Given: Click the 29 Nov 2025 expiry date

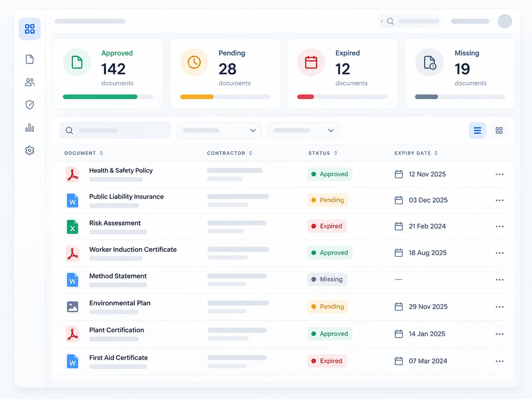Looking at the screenshot, I should click(x=428, y=307).
